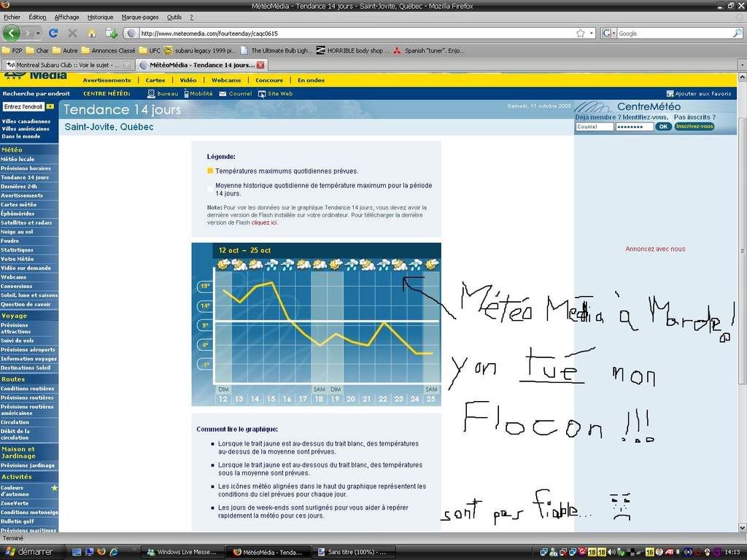This screenshot has width=747, height=560.
Task: Launch Internet Explorer from quick launch
Action: 114,552
